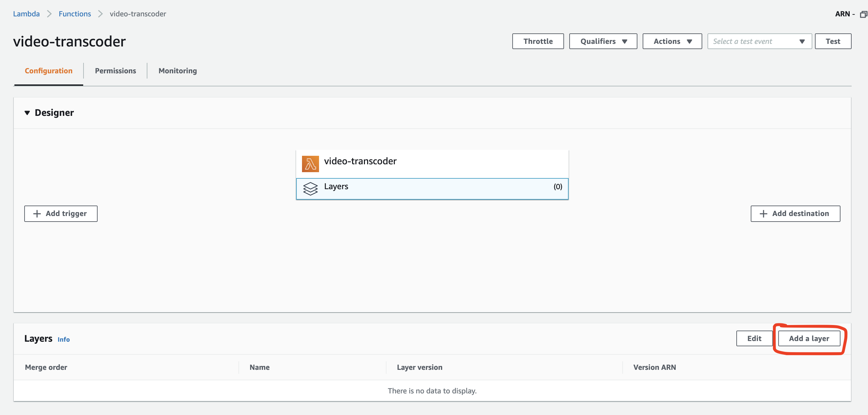Image resolution: width=868 pixels, height=415 pixels.
Task: Click the Throttle button
Action: [x=538, y=41]
